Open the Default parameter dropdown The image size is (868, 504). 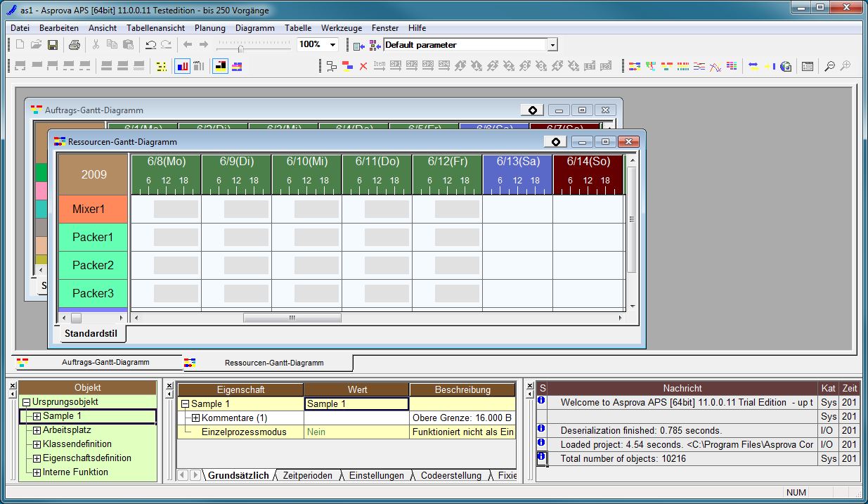[552, 45]
